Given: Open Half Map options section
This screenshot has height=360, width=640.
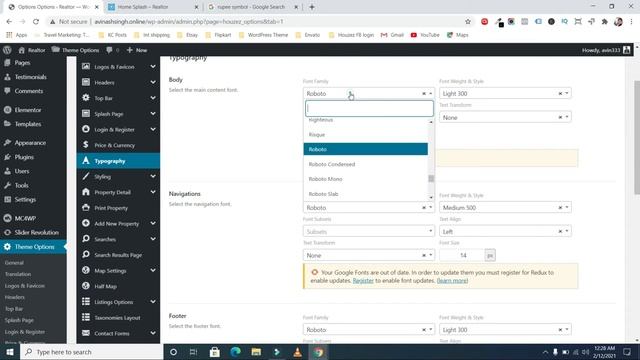Looking at the screenshot, I should 118,286.
